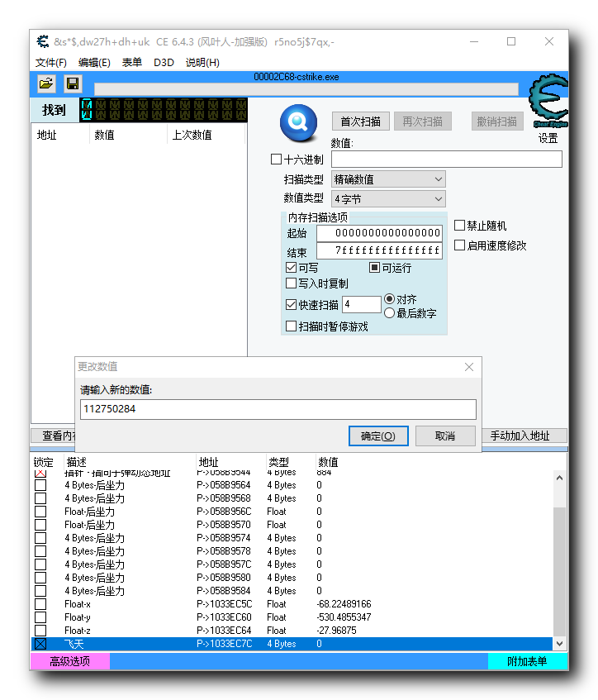Click the new value input field
Screen dimensions: 598x700
278,409
